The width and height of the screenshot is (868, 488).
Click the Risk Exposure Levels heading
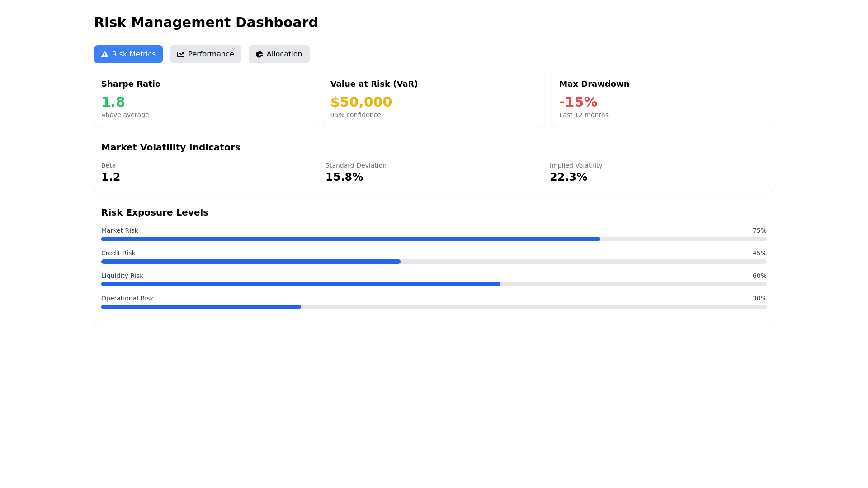click(x=155, y=212)
